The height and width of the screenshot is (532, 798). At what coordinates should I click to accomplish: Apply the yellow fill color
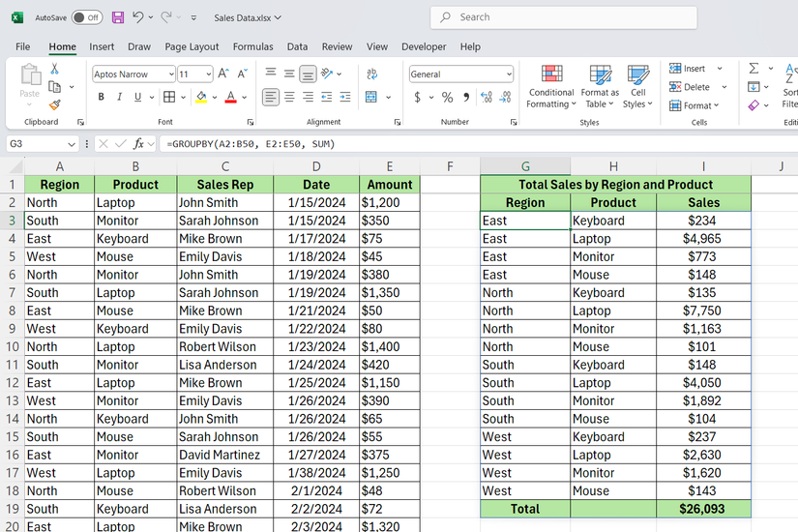pos(200,98)
